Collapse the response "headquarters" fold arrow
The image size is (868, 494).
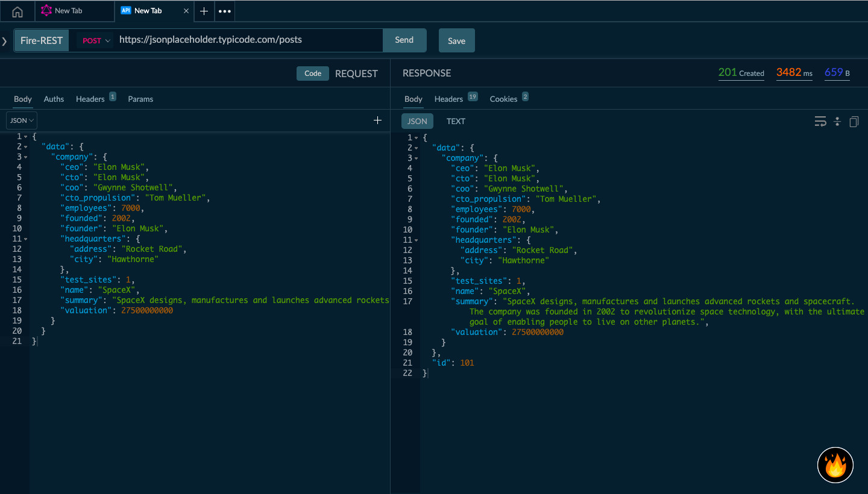(x=416, y=240)
